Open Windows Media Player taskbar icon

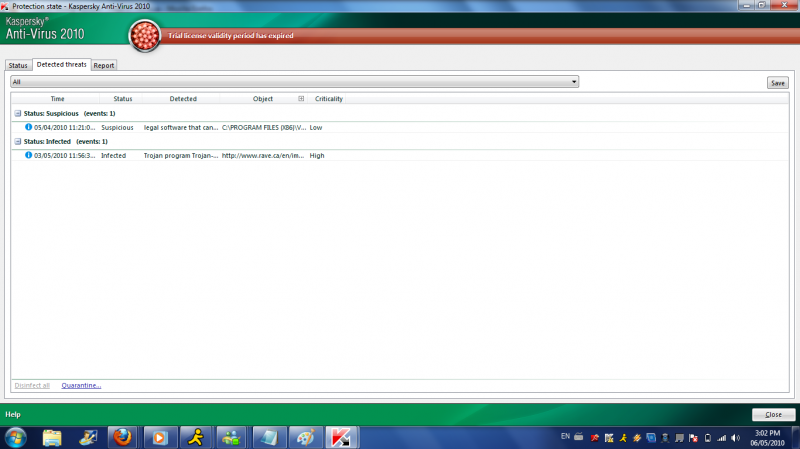pos(160,438)
